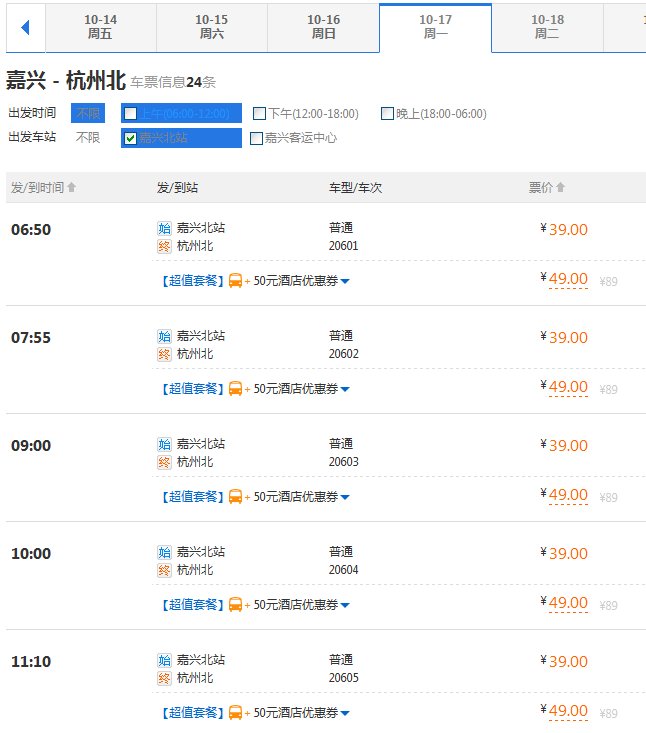This screenshot has height=733, width=646.
Task: Click the 超值套餐 link under 20601
Action: 193,281
